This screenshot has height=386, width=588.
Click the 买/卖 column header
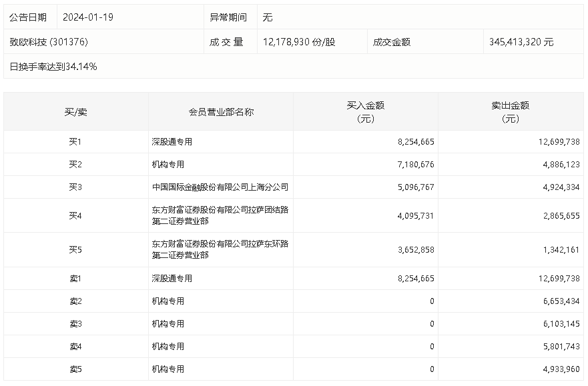(75, 112)
